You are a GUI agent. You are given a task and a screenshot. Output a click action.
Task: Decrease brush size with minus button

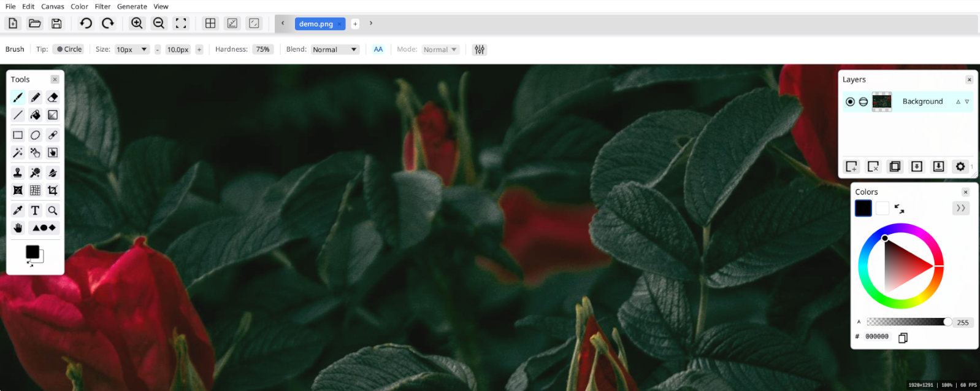[158, 50]
